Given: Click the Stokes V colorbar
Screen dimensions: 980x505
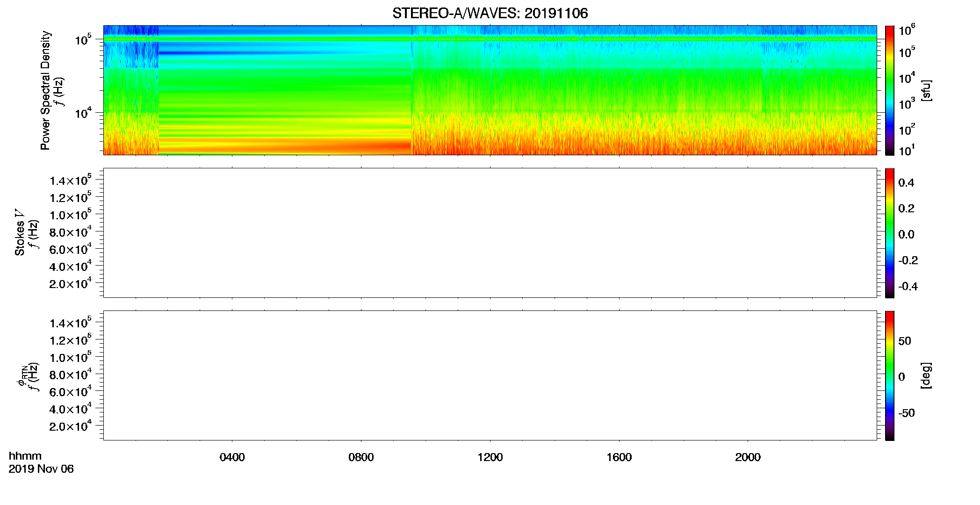Looking at the screenshot, I should [889, 233].
